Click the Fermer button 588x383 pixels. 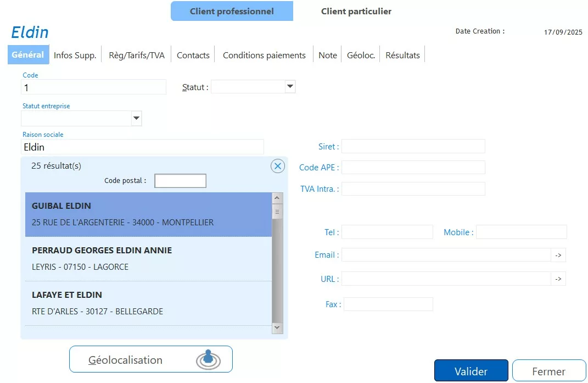[x=548, y=371]
